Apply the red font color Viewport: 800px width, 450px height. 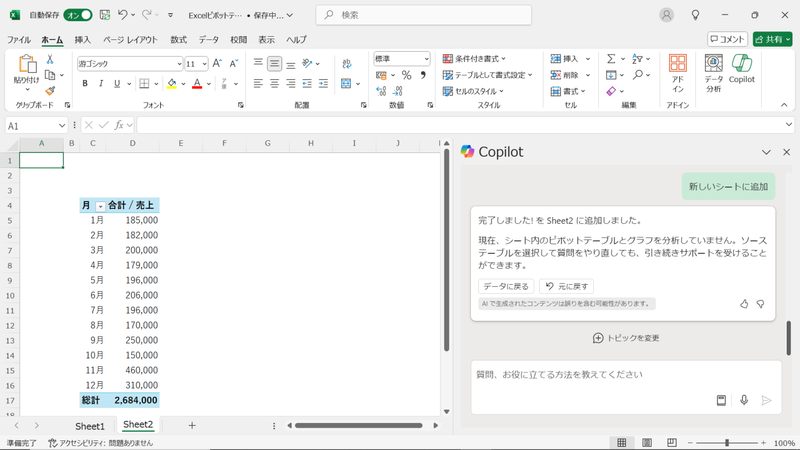click(197, 84)
